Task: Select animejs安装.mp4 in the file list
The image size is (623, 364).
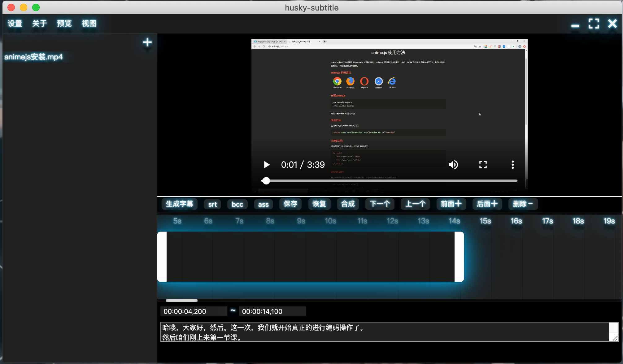Action: point(33,57)
